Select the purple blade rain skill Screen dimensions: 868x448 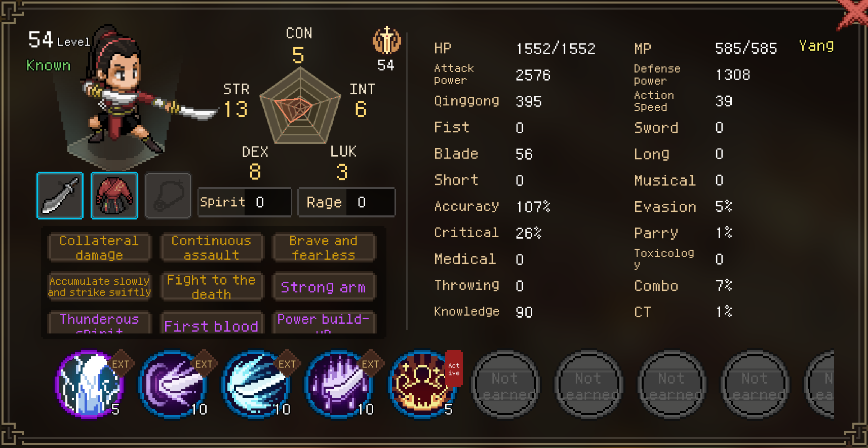click(x=339, y=385)
